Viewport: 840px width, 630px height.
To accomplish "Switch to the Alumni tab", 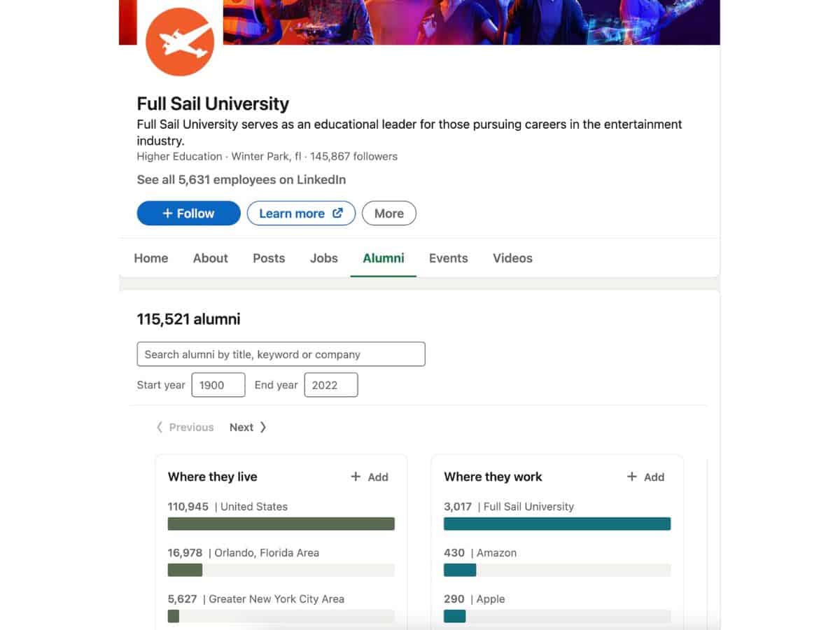I will [x=383, y=258].
